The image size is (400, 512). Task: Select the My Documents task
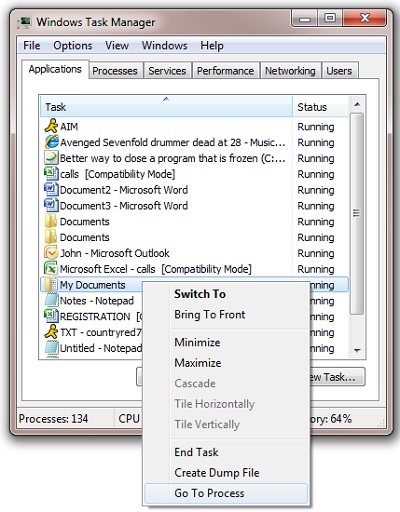click(92, 285)
